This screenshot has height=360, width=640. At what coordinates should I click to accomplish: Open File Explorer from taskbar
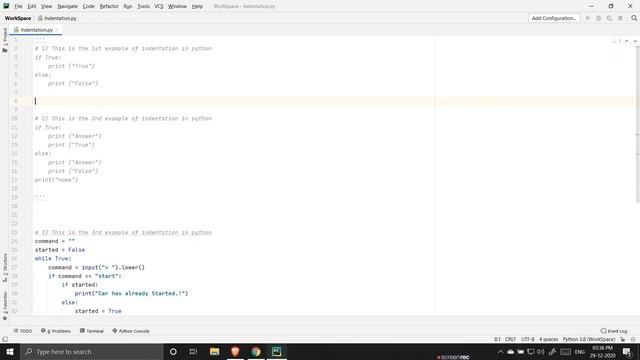[x=214, y=351]
